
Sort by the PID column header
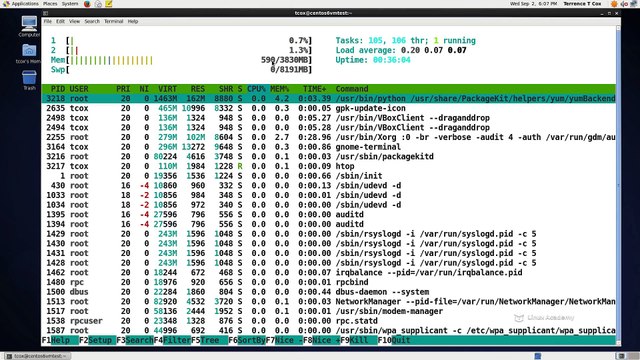pos(58,89)
